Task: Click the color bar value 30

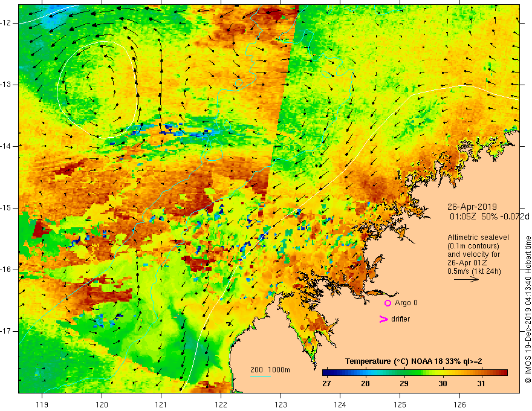Action: coord(443,384)
